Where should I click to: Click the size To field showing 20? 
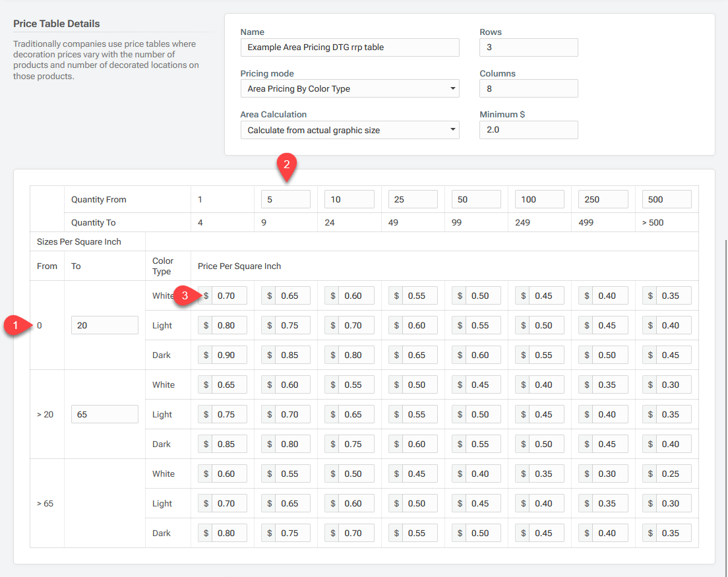(x=104, y=324)
